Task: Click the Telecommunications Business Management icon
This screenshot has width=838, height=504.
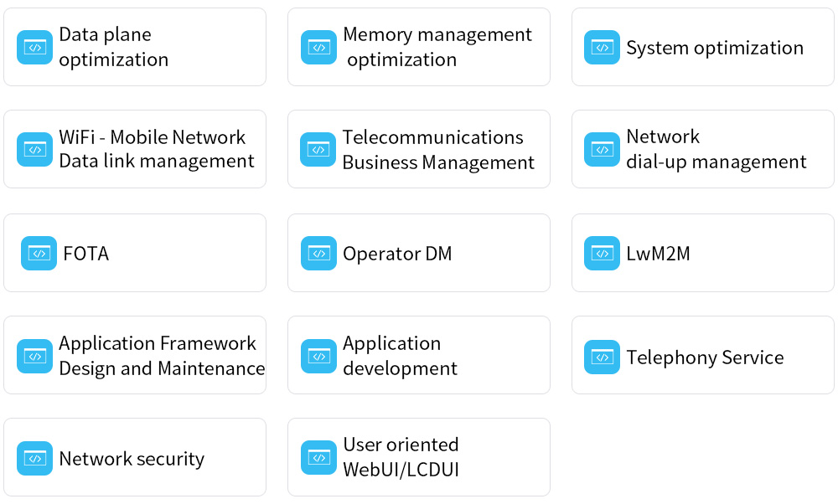Action: point(318,150)
